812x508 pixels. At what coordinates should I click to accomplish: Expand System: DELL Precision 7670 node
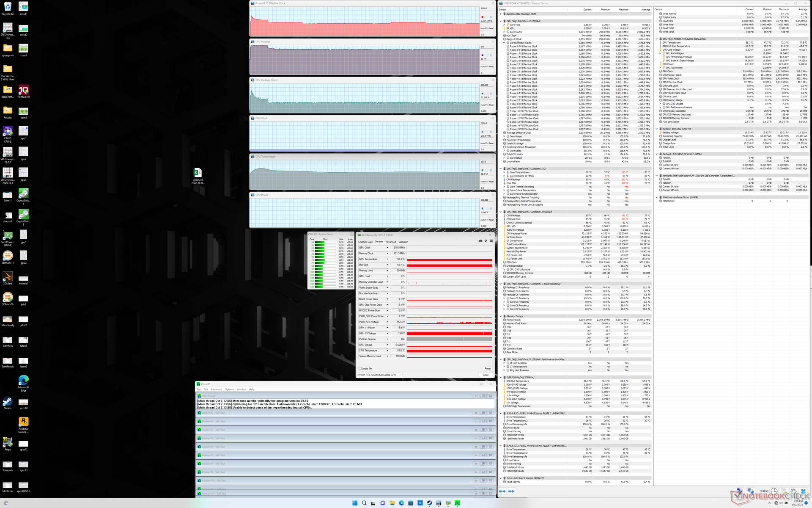(501, 14)
